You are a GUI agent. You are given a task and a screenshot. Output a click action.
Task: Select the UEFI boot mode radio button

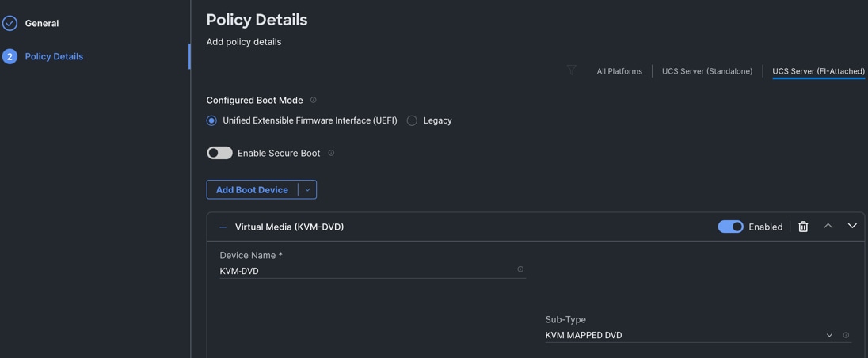tap(211, 120)
